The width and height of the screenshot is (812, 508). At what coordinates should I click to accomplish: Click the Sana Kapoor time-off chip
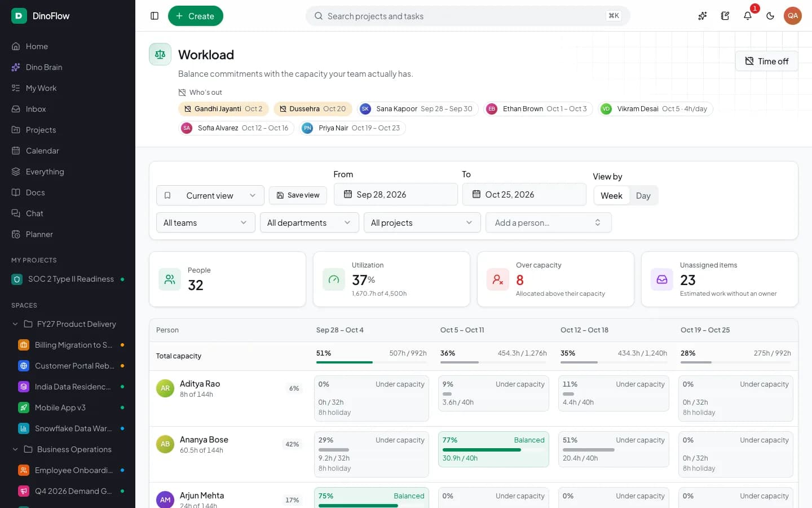coord(418,109)
